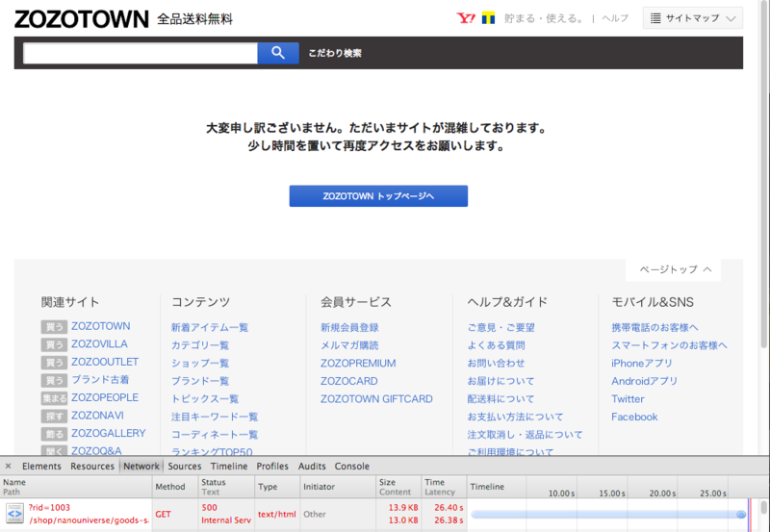Click the 買う badge beside ZOZOVILLA
770x532 pixels.
(54, 344)
